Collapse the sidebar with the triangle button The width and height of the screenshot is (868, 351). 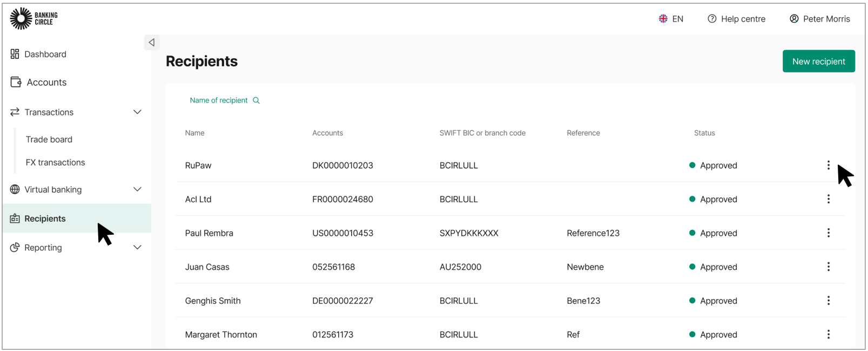(x=152, y=42)
